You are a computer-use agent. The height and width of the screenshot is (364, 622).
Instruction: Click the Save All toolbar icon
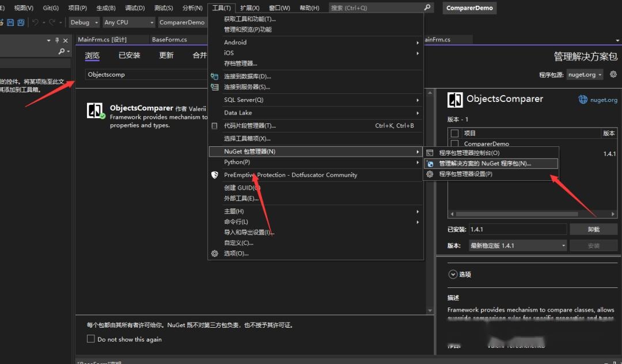pyautogui.click(x=21, y=22)
